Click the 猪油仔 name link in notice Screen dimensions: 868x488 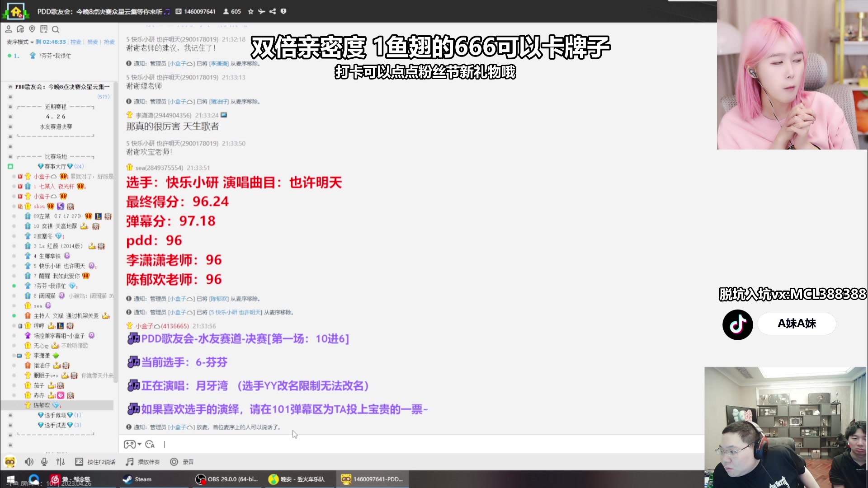pos(219,102)
